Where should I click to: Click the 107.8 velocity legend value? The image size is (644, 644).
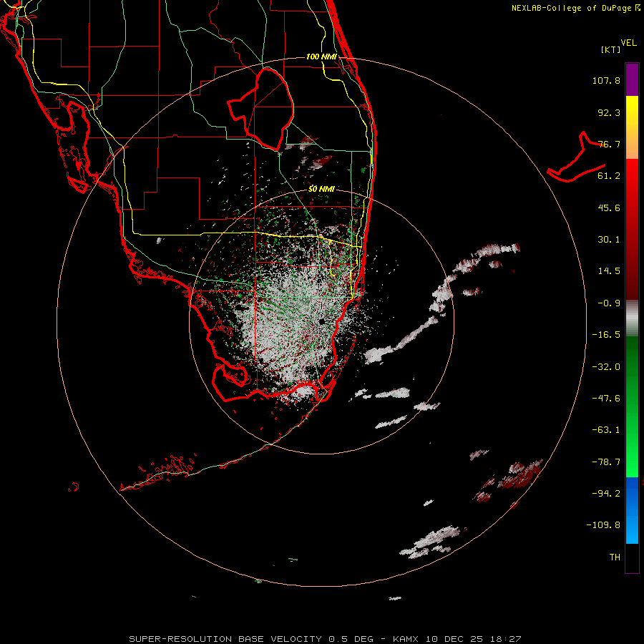click(606, 80)
